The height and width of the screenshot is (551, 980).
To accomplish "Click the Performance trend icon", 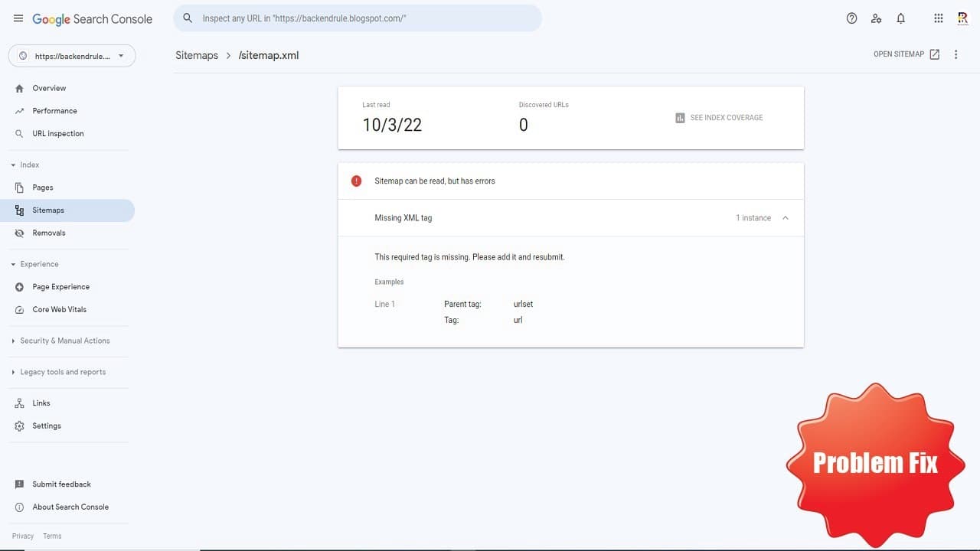I will (x=20, y=111).
